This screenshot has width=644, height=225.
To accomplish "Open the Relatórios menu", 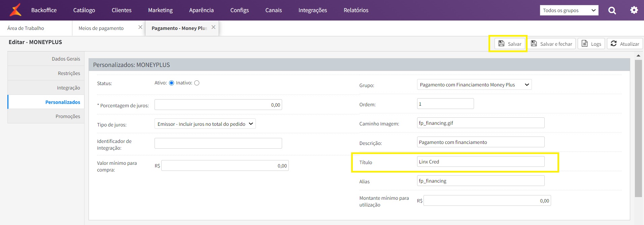I will 356,10.
